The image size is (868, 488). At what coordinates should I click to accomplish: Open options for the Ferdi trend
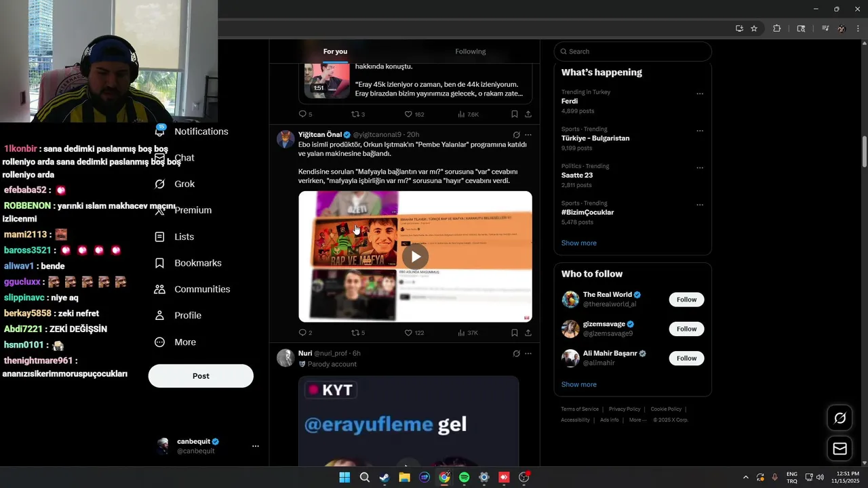[x=700, y=94]
